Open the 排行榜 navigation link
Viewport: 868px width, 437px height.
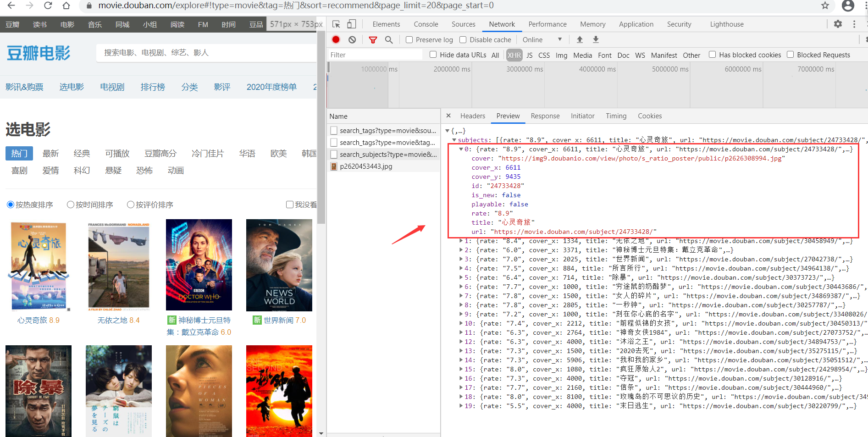click(153, 87)
